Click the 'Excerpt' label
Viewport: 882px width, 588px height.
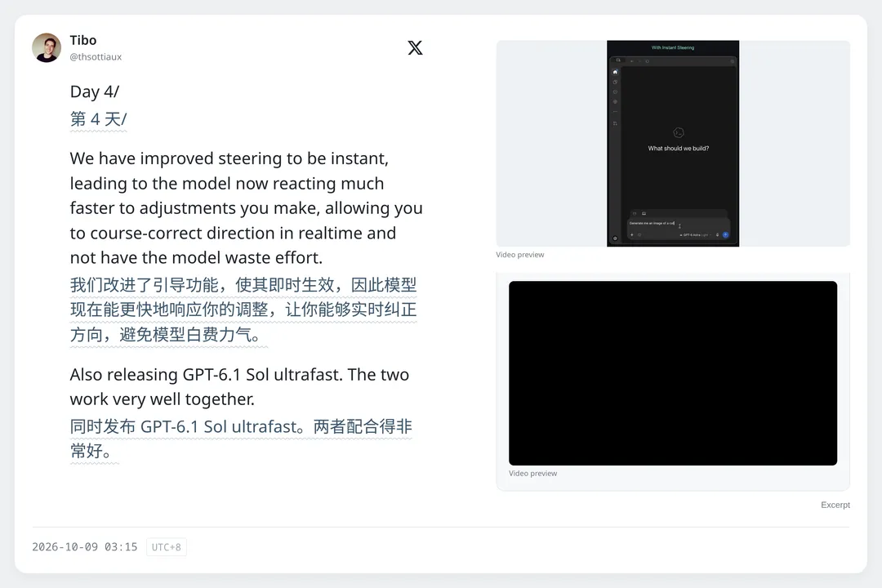click(x=835, y=505)
